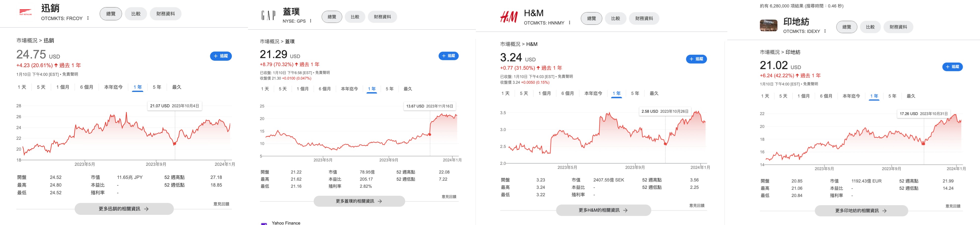Viewport: 980px width, 225px height.
Task: Follow 迅銷 stock with 追蹤 button
Action: point(221,56)
